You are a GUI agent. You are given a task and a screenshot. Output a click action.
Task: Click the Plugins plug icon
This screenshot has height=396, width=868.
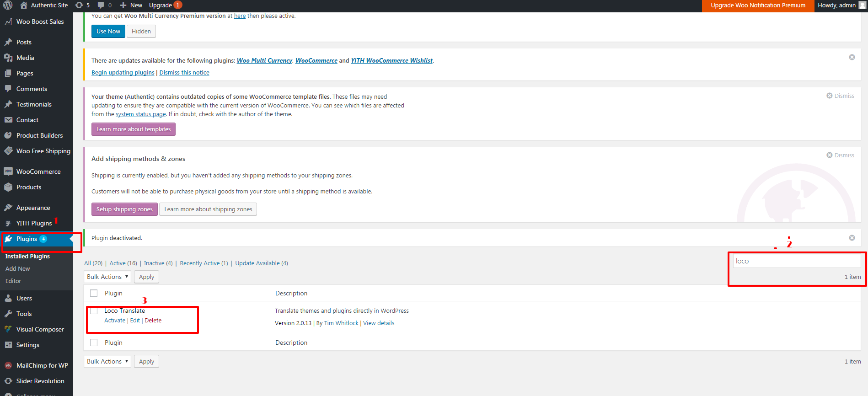pyautogui.click(x=8, y=239)
